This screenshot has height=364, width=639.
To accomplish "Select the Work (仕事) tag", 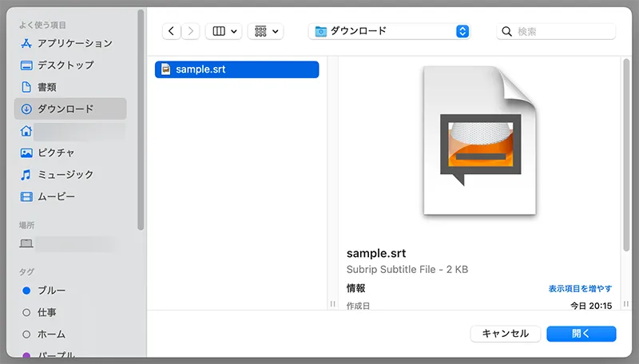I will (70, 312).
